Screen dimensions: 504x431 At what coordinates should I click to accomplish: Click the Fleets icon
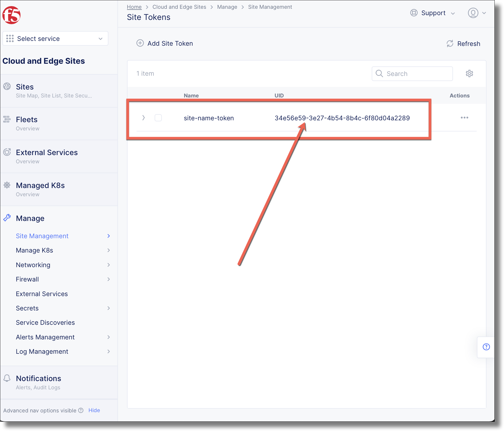tap(7, 119)
